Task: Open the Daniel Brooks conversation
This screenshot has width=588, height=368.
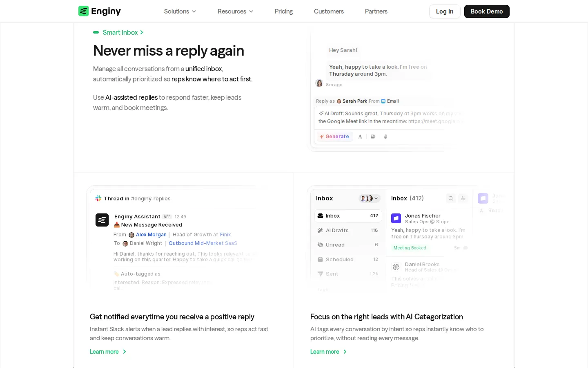Action: pyautogui.click(x=429, y=275)
